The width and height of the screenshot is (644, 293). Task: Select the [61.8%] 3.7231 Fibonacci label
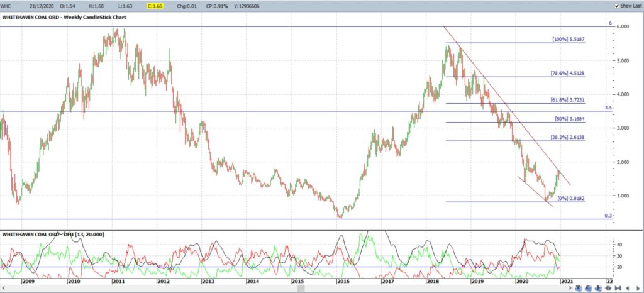point(567,100)
